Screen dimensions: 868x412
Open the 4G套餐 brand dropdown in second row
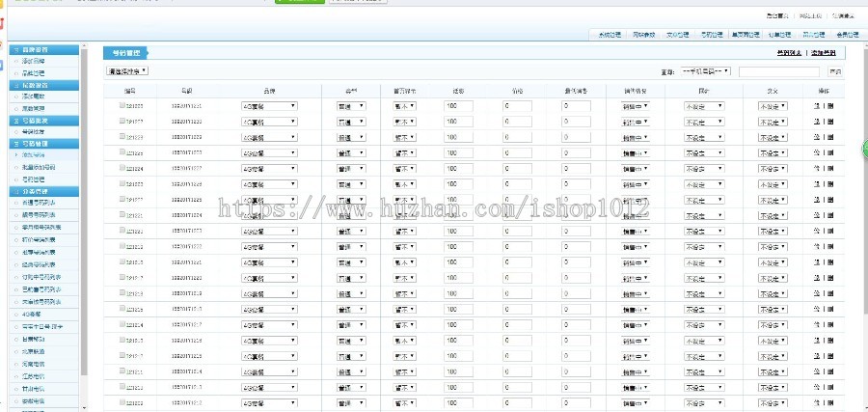(x=270, y=122)
